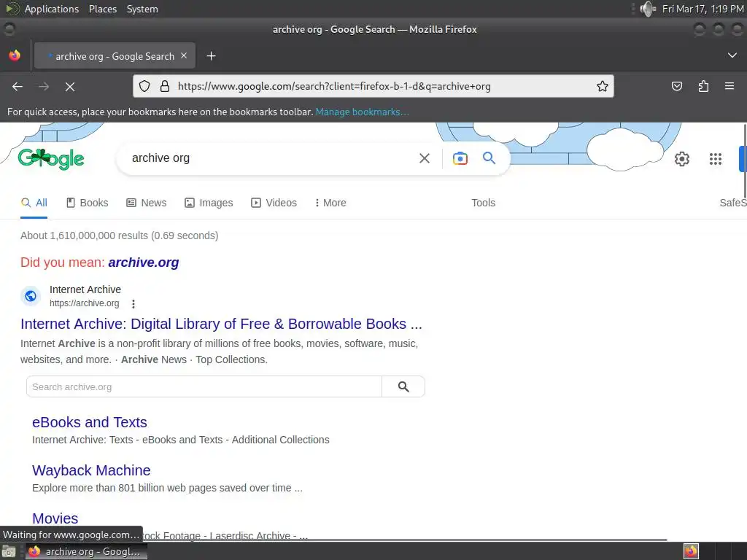This screenshot has height=560, width=747.
Task: Open the Applications menu
Action: pyautogui.click(x=52, y=9)
